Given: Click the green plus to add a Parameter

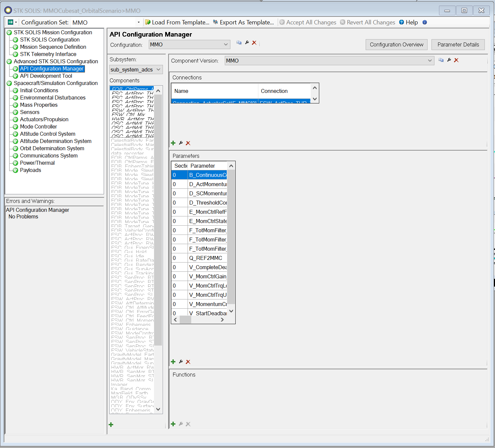Looking at the screenshot, I should (173, 361).
